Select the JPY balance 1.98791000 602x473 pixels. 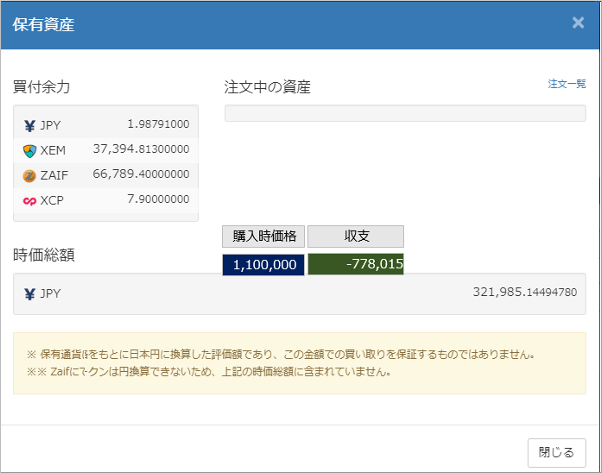click(158, 124)
